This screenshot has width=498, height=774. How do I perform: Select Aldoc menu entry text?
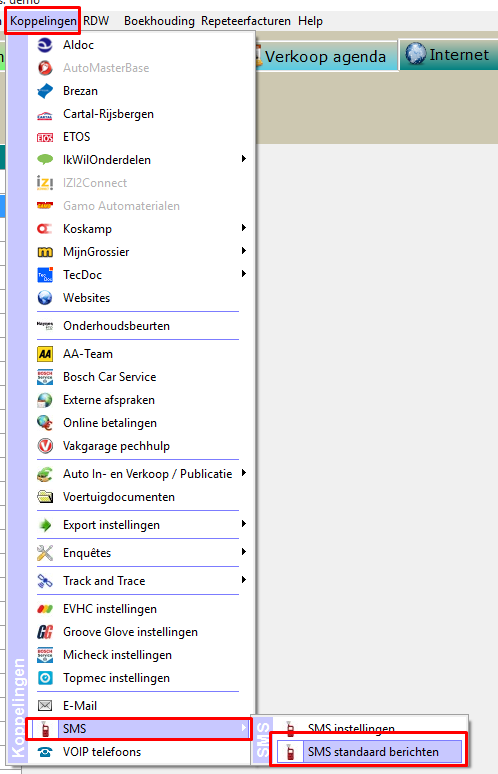click(78, 45)
